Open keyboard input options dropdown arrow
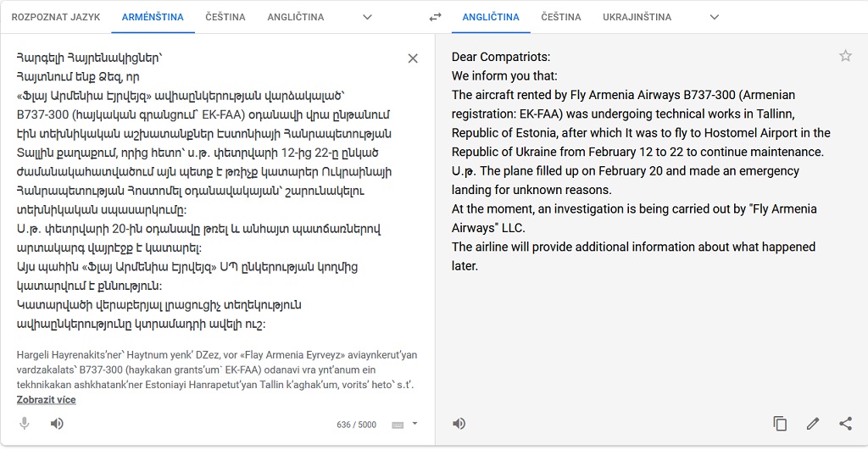Image resolution: width=868 pixels, height=450 pixels. (x=415, y=424)
